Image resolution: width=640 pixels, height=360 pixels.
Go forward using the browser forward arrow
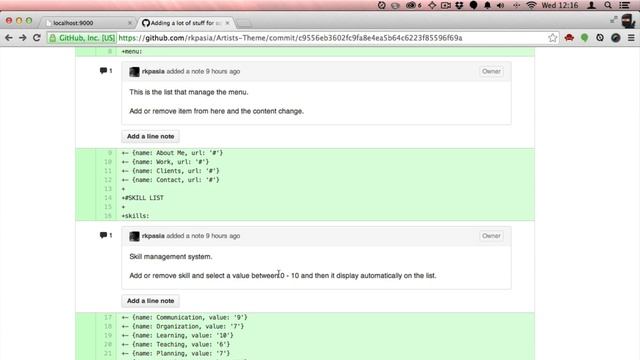tap(22, 38)
